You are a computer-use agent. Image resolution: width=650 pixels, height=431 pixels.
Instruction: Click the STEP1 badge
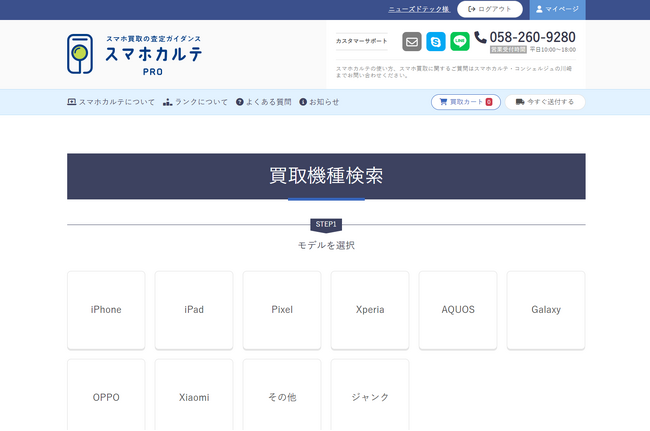326,225
